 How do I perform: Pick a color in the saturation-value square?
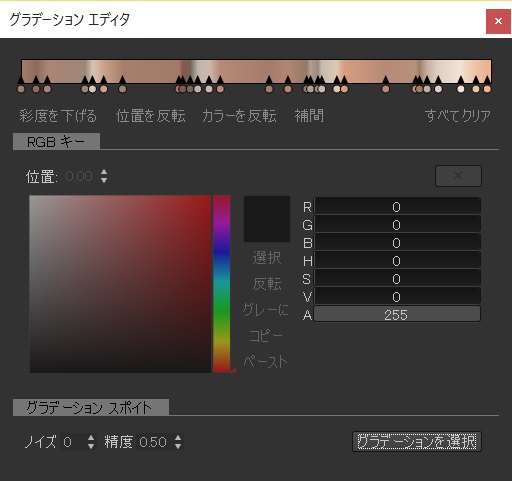click(x=120, y=284)
